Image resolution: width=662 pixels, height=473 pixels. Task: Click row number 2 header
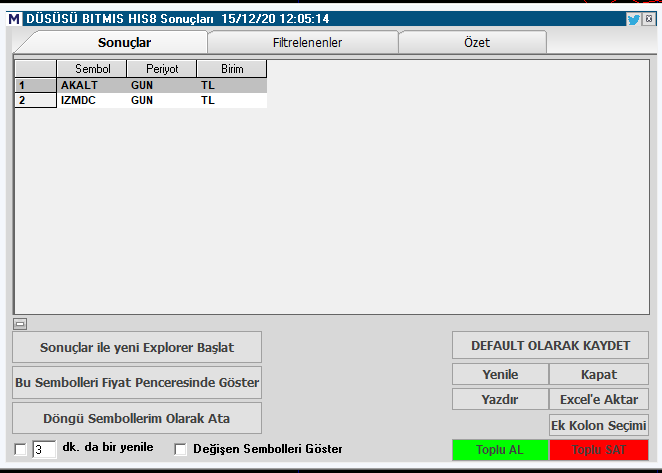pos(35,101)
